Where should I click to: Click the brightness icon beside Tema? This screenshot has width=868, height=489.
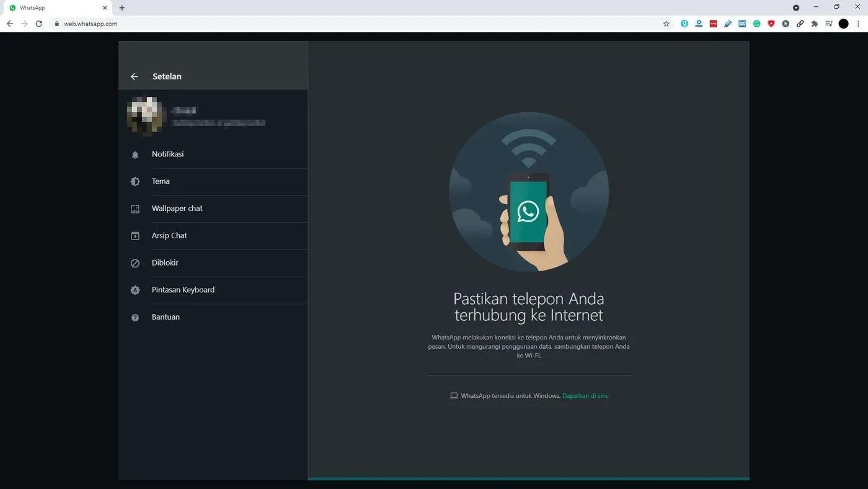[135, 182]
